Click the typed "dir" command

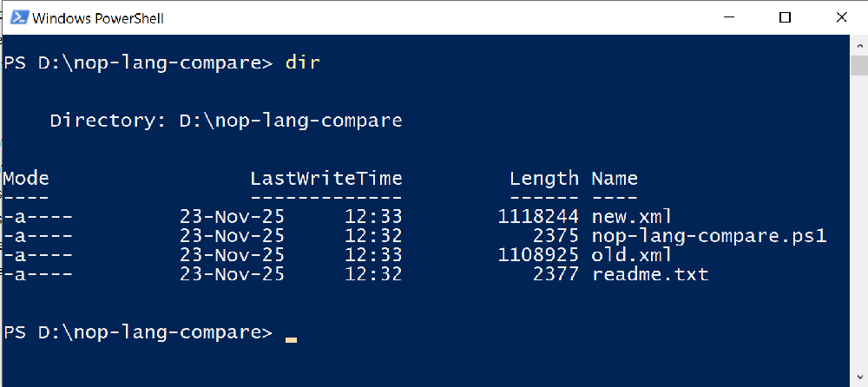click(x=302, y=62)
